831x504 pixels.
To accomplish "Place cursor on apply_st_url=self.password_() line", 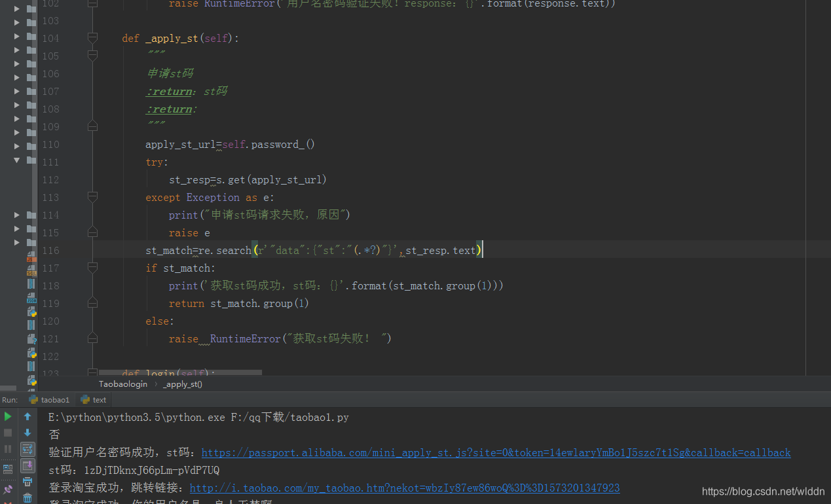I will point(230,144).
